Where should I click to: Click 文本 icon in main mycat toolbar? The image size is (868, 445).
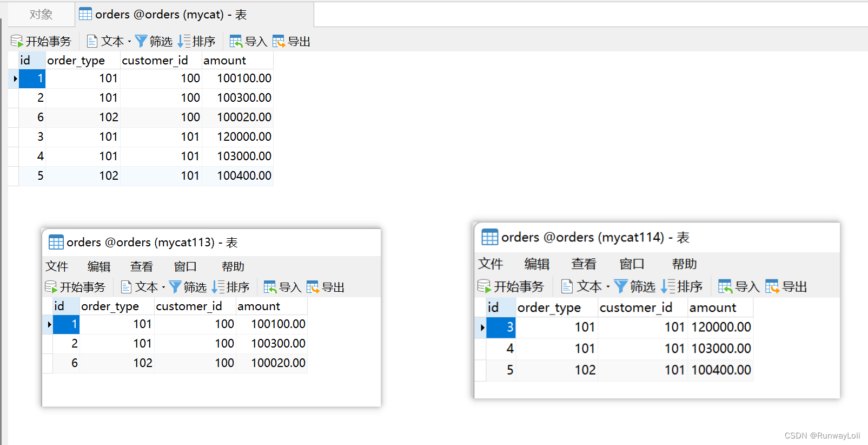pyautogui.click(x=92, y=41)
